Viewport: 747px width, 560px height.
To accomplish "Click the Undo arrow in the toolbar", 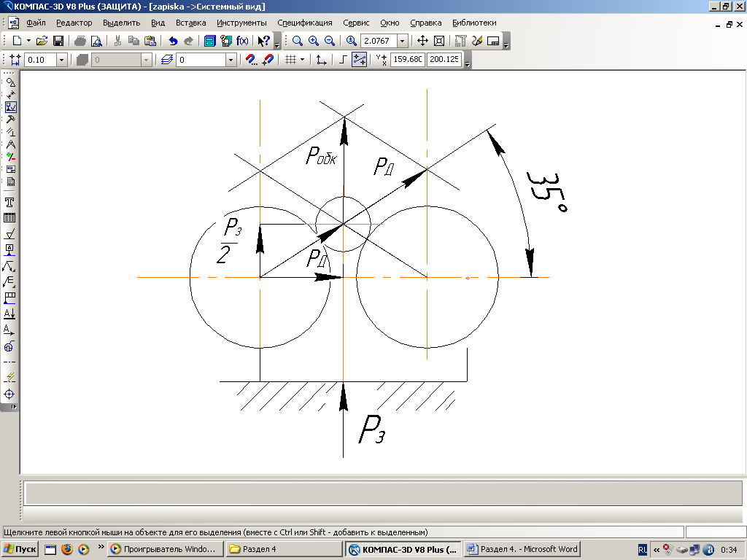I will pos(173,41).
